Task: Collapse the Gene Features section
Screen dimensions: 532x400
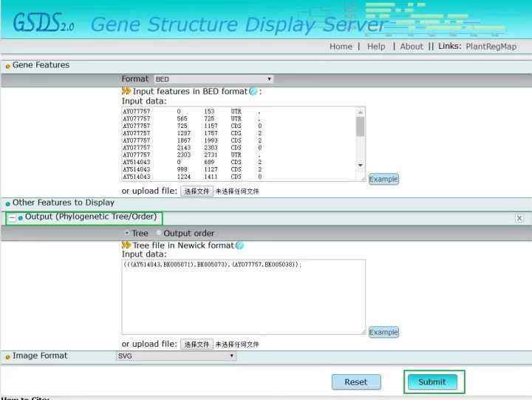Action: [41, 65]
